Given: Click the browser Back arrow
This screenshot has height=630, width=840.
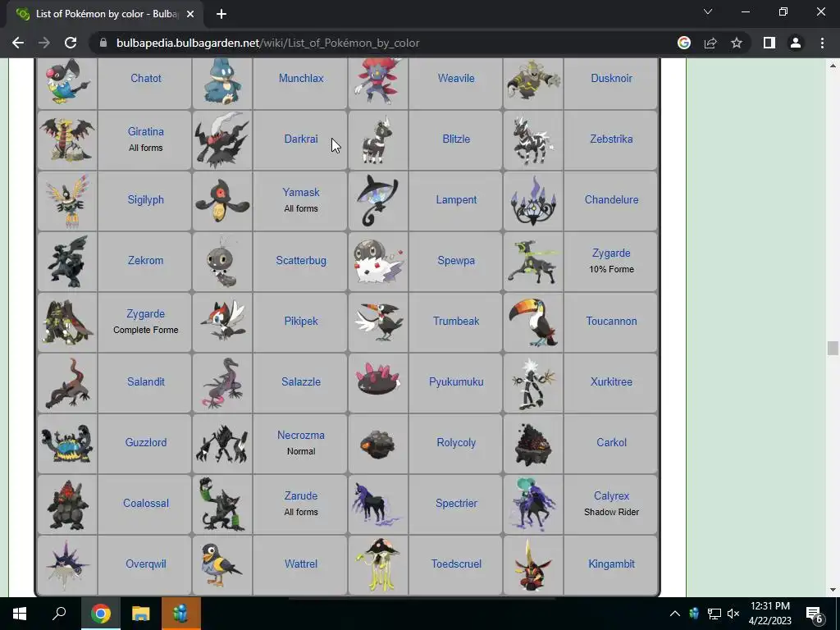Looking at the screenshot, I should click(18, 43).
